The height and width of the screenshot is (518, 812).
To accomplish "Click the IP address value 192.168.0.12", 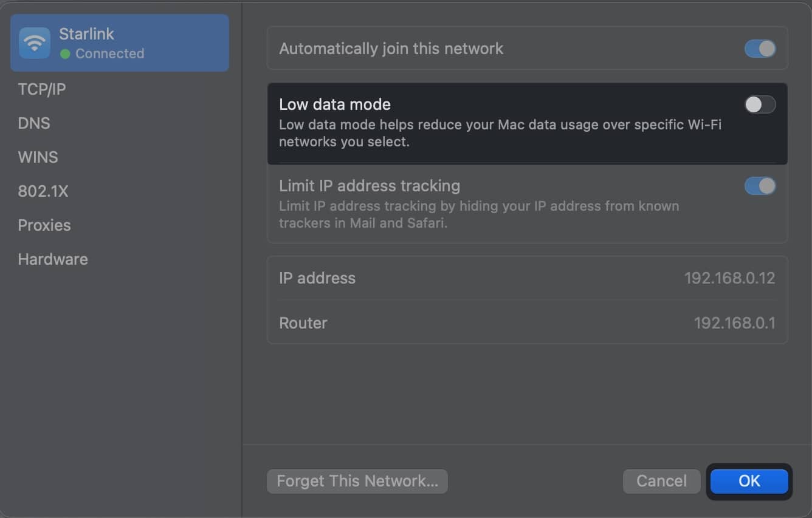I will coord(729,278).
